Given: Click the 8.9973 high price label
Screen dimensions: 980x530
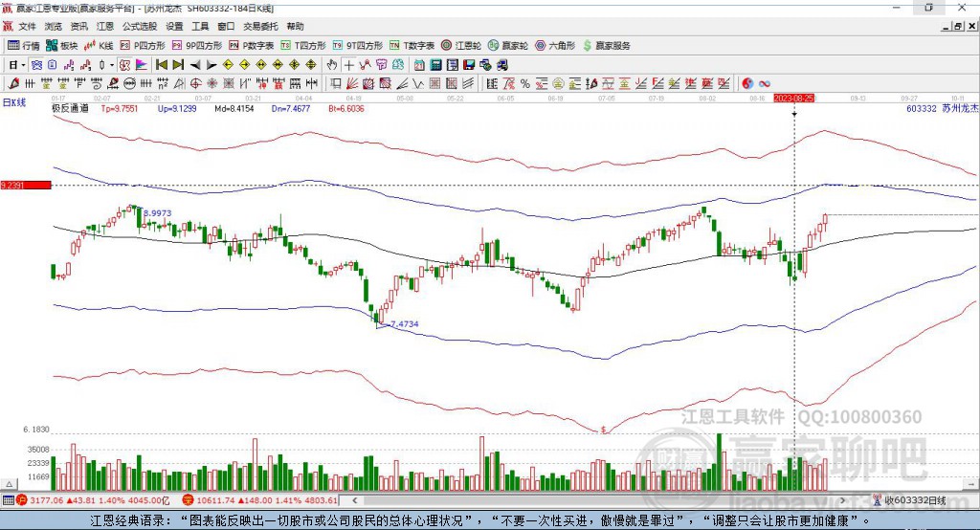Looking at the screenshot, I should 158,213.
